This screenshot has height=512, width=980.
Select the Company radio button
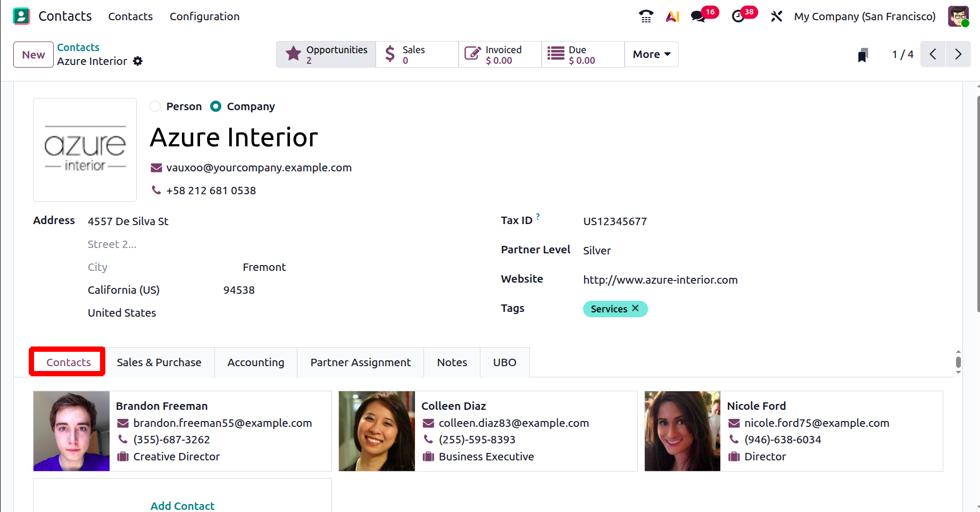(215, 106)
